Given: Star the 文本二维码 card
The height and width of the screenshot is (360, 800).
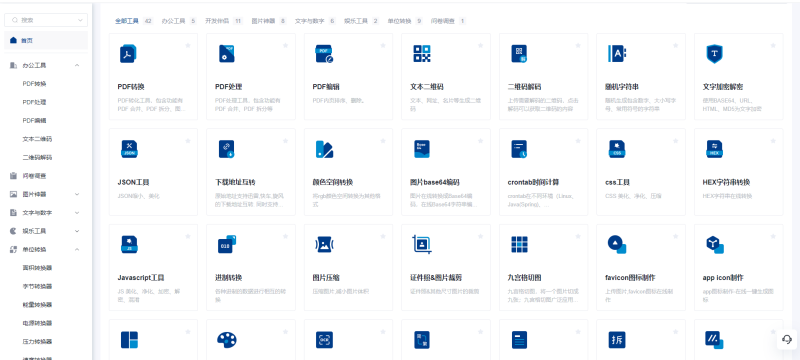Looking at the screenshot, I should (x=481, y=45).
